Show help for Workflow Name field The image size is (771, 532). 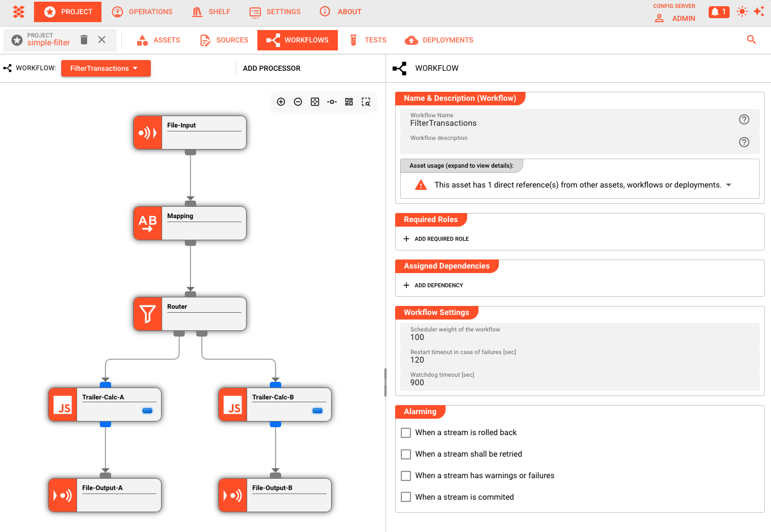[744, 120]
